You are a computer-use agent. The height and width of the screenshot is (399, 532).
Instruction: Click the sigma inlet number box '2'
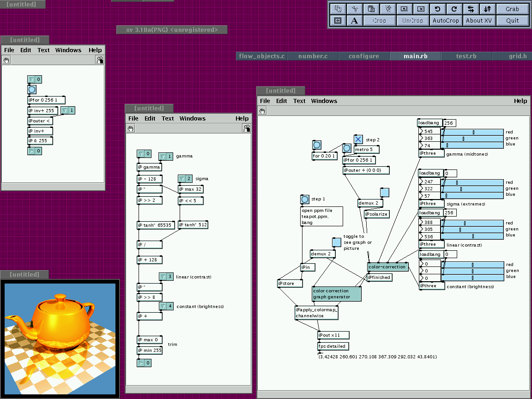tap(185, 178)
